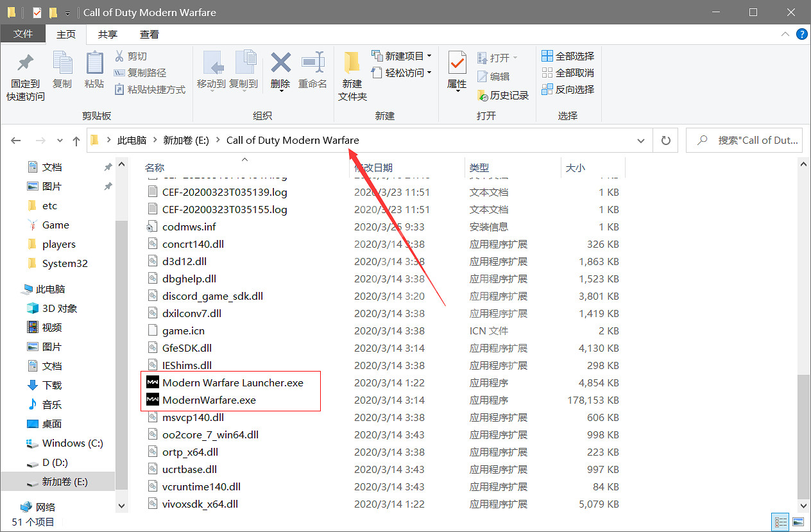Select Windows (C:) drive in sidebar
Image resolution: width=811 pixels, height=532 pixels.
pyautogui.click(x=72, y=443)
